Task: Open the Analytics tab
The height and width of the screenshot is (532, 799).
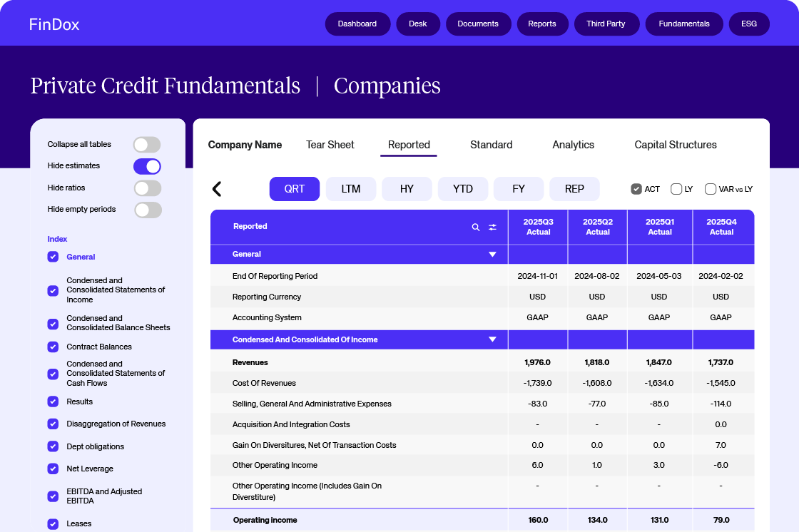Action: point(573,145)
